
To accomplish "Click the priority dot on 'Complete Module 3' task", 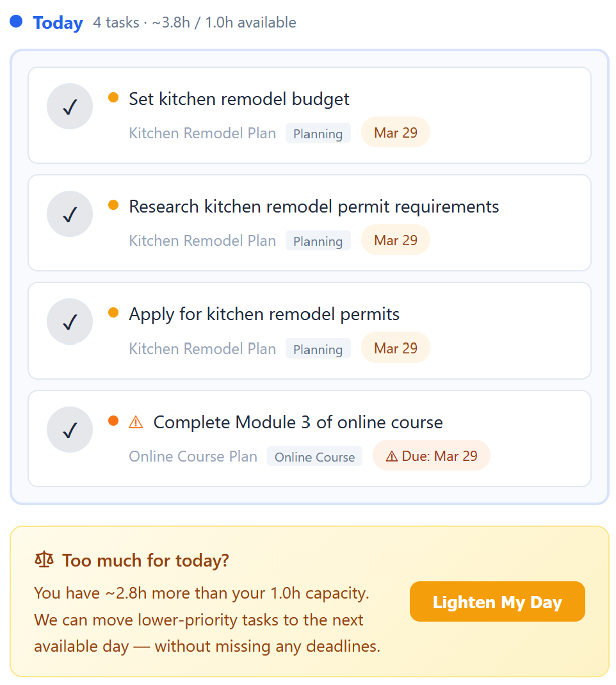I will click(x=113, y=420).
